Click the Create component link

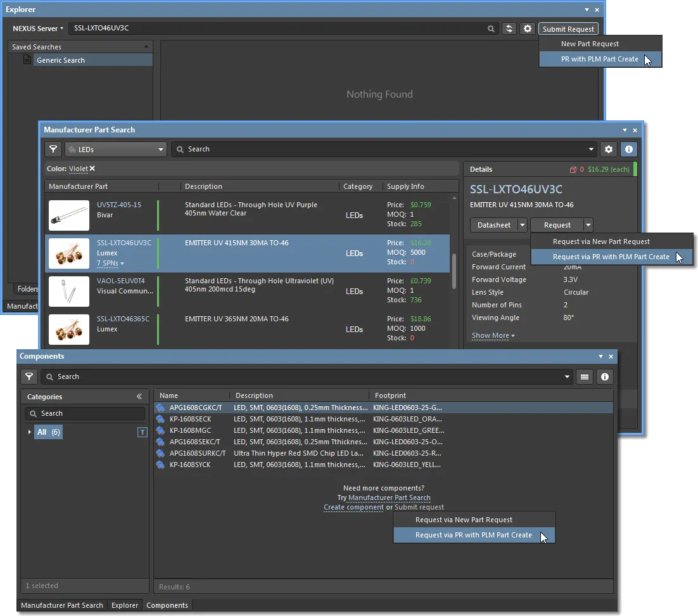pos(353,507)
